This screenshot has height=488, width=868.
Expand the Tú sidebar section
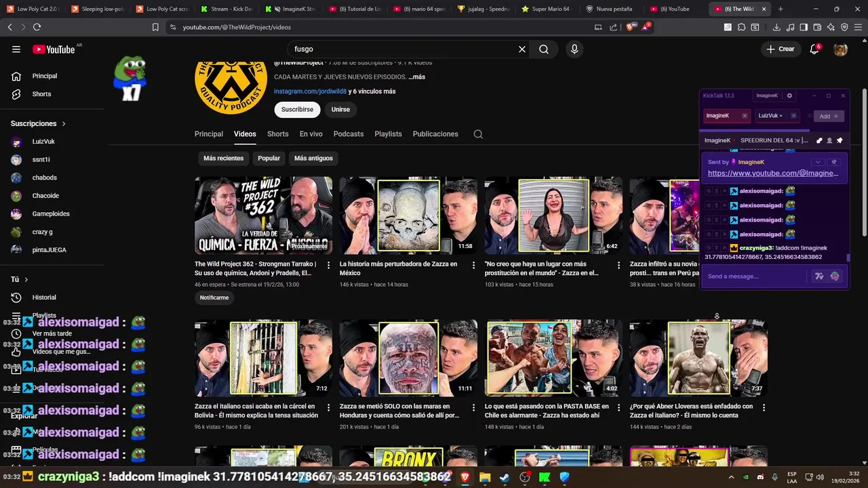(x=20, y=279)
